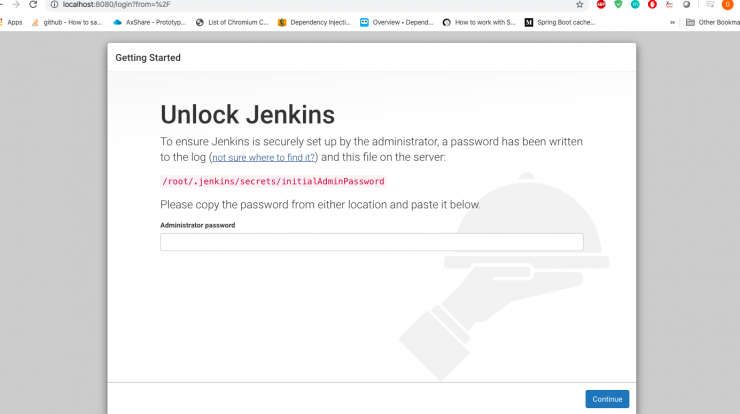The width and height of the screenshot is (740, 414).
Task: Reload the page with the refresh icon
Action: click(33, 5)
